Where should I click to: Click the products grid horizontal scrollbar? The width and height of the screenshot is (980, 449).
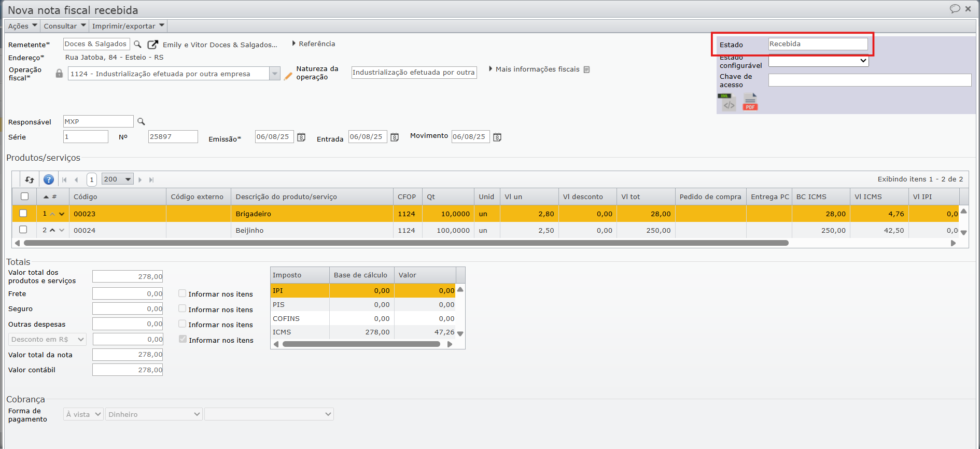click(405, 243)
